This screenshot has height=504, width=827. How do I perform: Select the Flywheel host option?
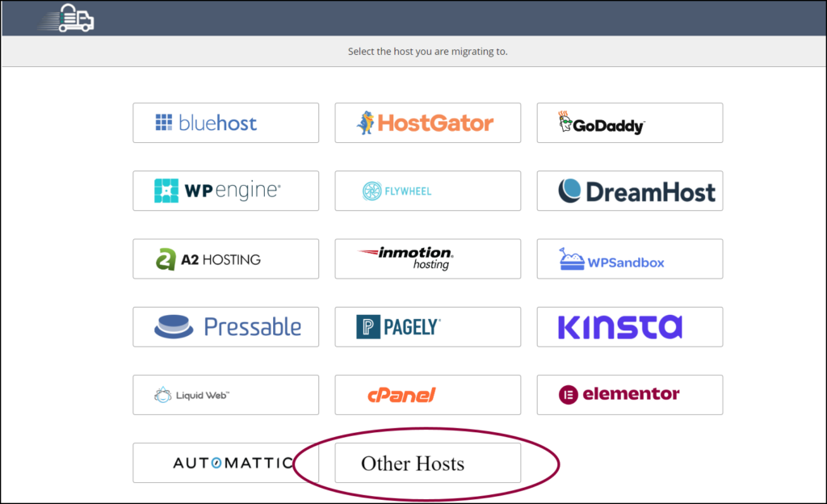428,191
